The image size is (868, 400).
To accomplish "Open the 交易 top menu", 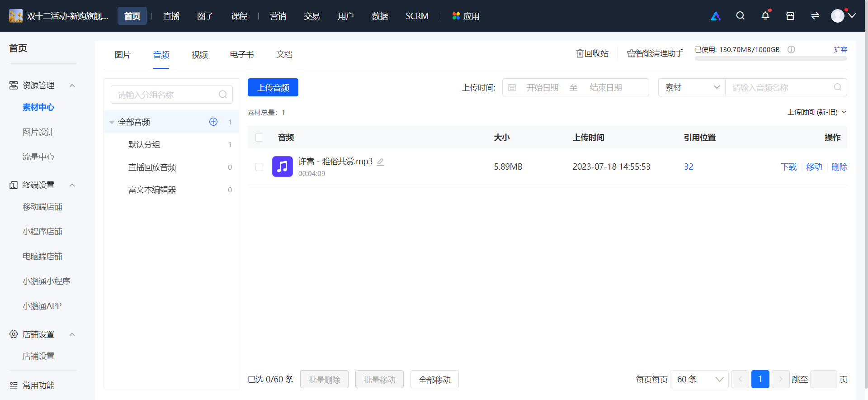I will pos(312,16).
